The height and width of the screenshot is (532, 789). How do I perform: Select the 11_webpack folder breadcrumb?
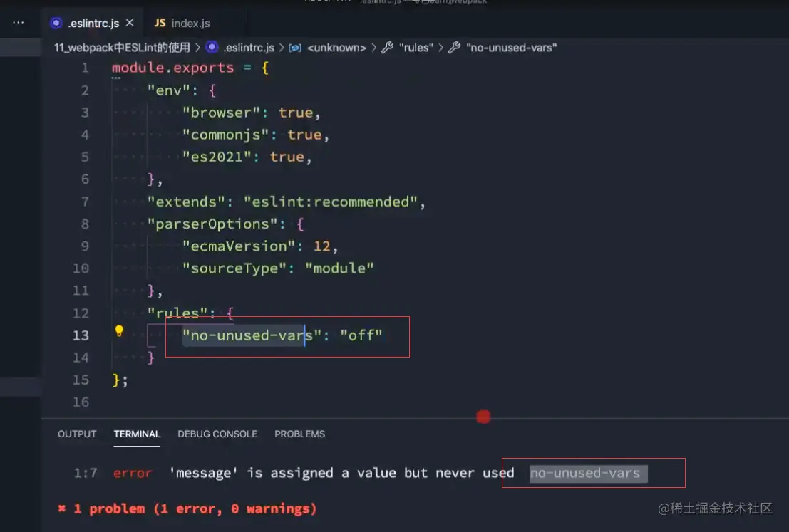tap(123, 47)
